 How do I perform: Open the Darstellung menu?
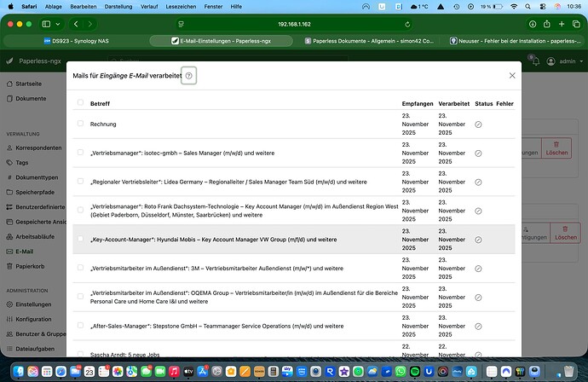pyautogui.click(x=118, y=6)
